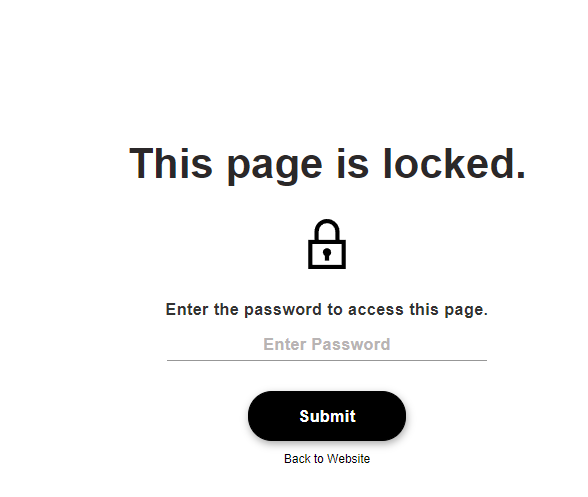Click the word 'password' in the instruction line
588x497 pixels.
[283, 310]
